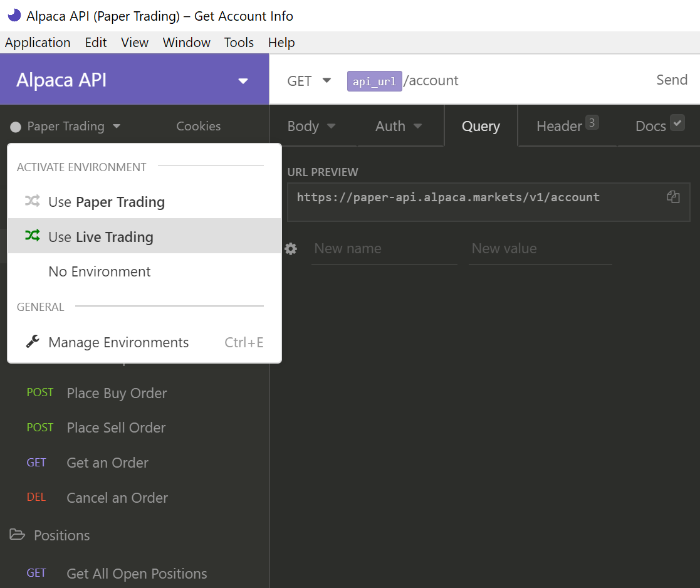Click the New name parameter field
This screenshot has height=588, width=700.
tap(384, 249)
